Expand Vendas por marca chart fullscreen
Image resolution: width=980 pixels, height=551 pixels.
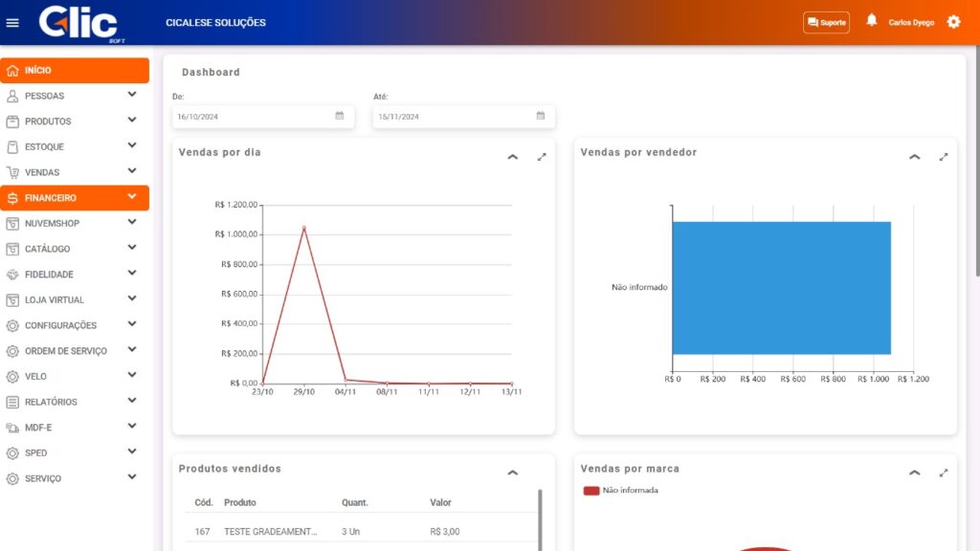pos(944,473)
